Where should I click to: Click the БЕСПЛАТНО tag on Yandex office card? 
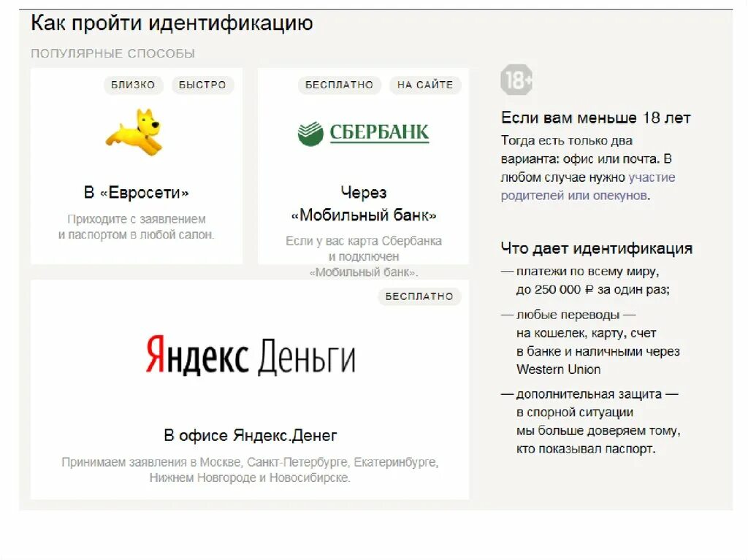tap(419, 296)
